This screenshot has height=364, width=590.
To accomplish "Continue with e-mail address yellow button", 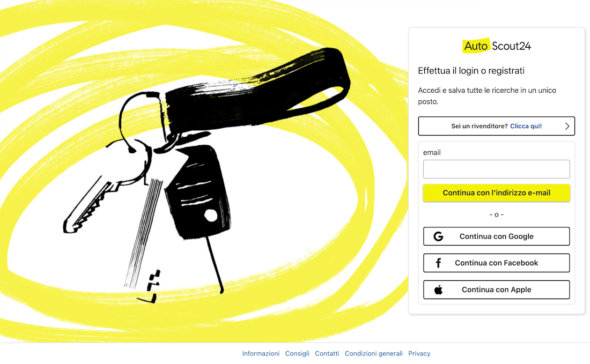I will click(x=496, y=193).
